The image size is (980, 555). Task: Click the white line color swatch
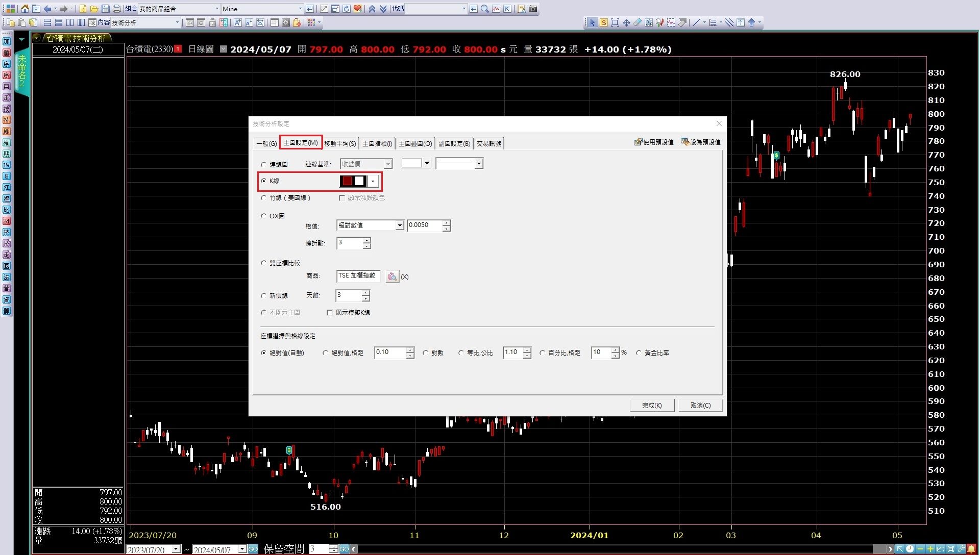[412, 163]
